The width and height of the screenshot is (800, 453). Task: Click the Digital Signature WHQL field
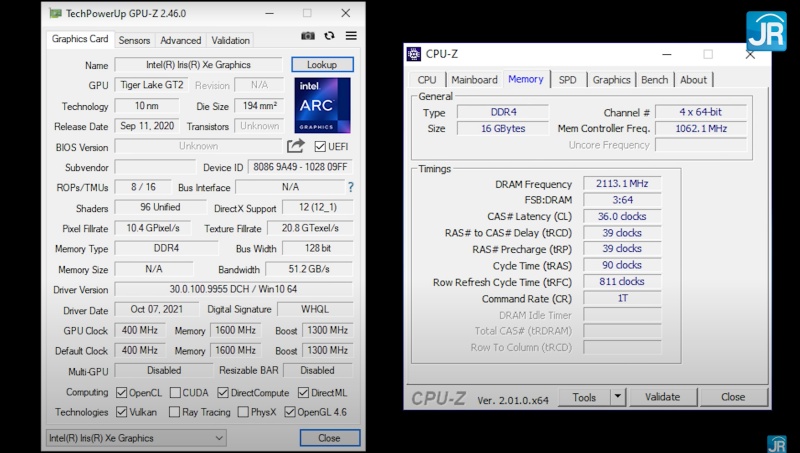315,309
